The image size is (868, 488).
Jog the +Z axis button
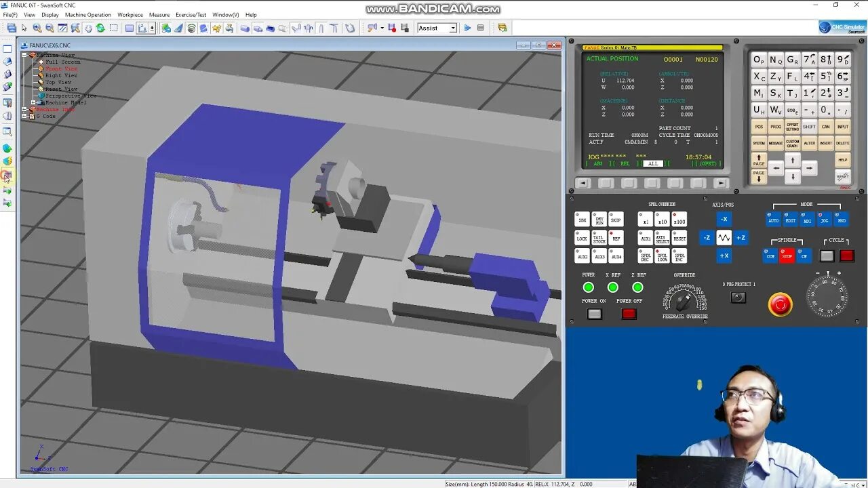click(741, 238)
